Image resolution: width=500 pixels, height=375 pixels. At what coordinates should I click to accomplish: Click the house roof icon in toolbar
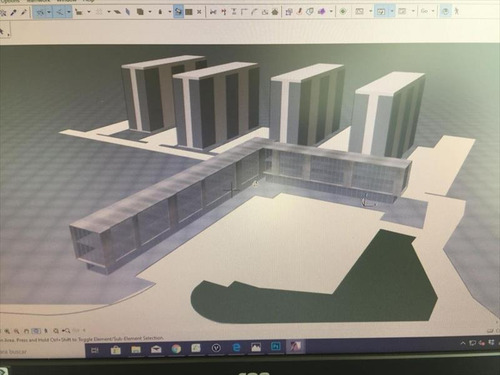tap(275, 12)
